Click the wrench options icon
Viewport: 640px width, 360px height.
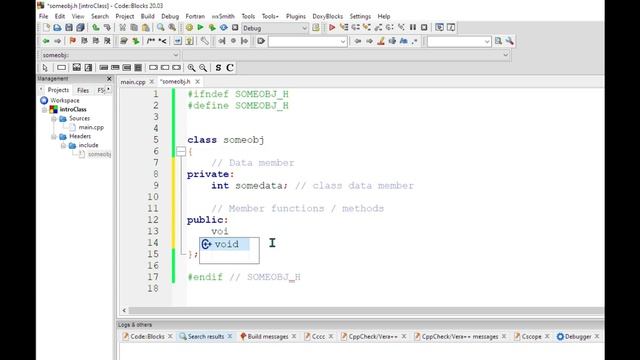[x=509, y=41]
